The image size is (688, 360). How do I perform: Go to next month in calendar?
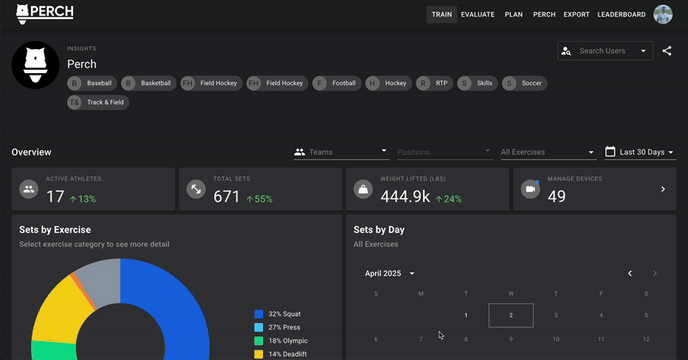655,274
